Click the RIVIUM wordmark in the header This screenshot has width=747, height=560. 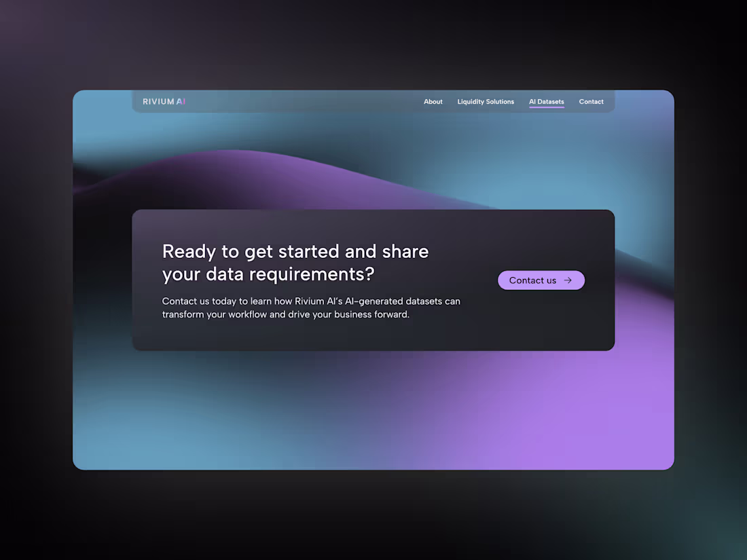click(158, 101)
